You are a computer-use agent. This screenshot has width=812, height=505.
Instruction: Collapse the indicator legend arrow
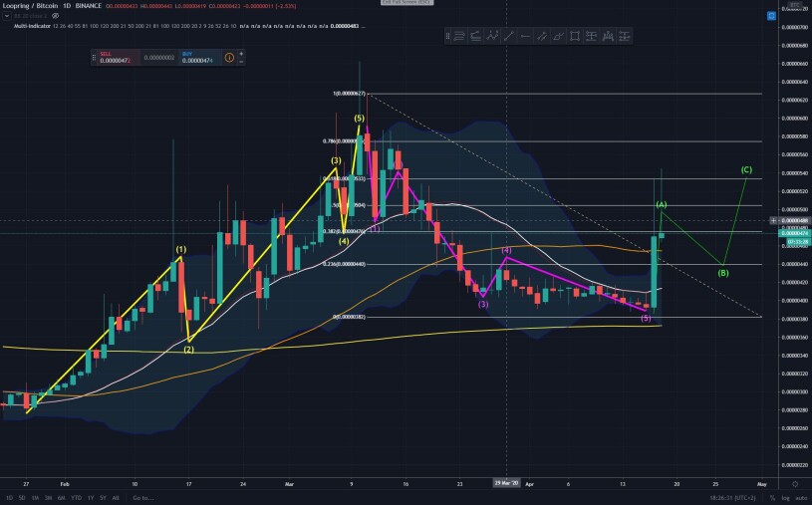click(x=7, y=16)
